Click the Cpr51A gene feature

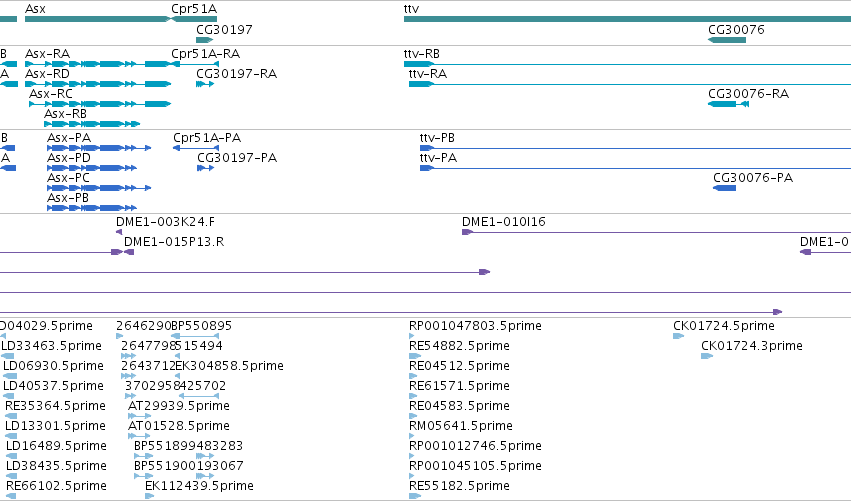[194, 19]
